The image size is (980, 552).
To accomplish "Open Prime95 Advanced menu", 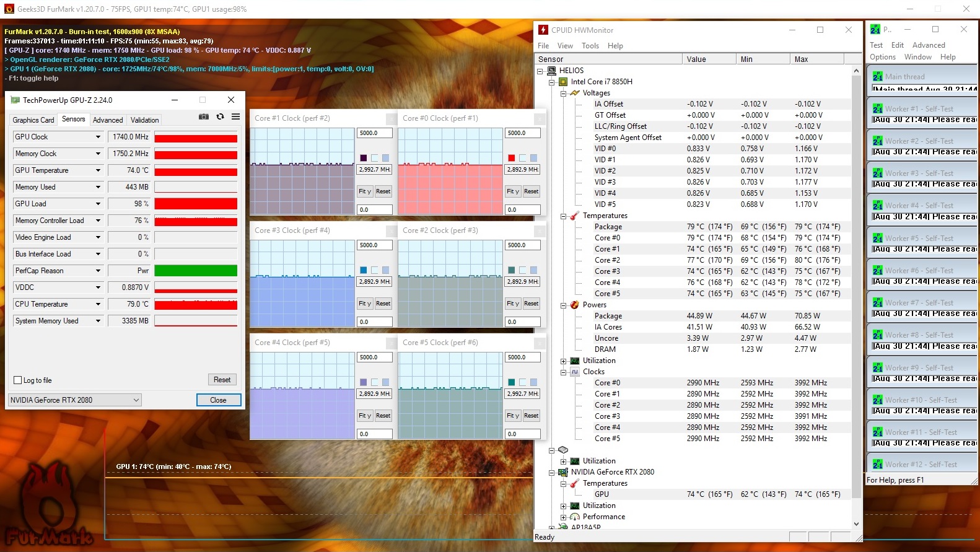I will tap(929, 45).
